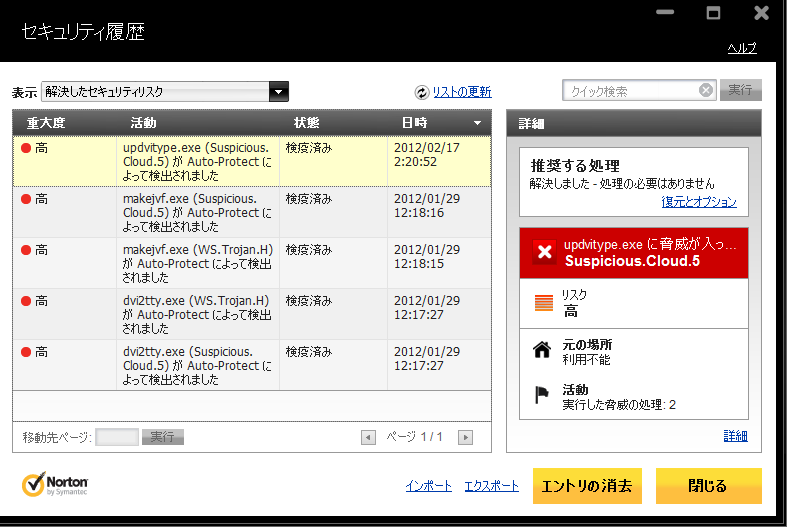
Task: Open the 復元とオプション link
Action: pos(699,202)
